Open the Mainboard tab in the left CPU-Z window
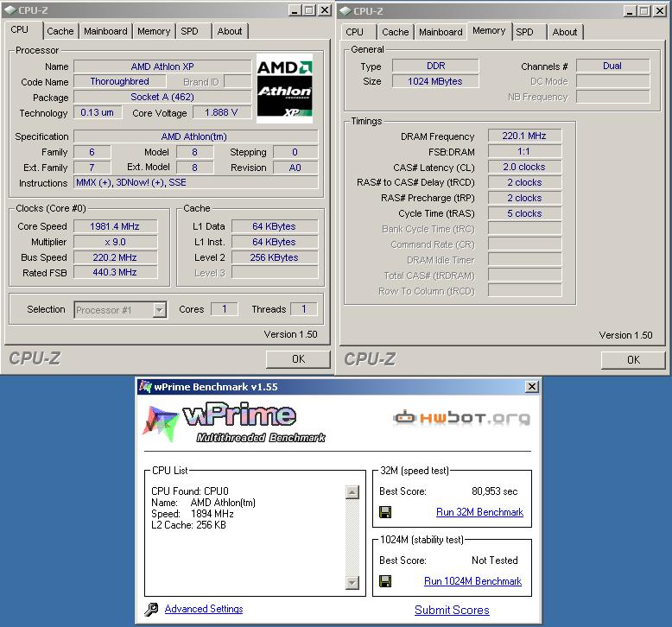 105,31
